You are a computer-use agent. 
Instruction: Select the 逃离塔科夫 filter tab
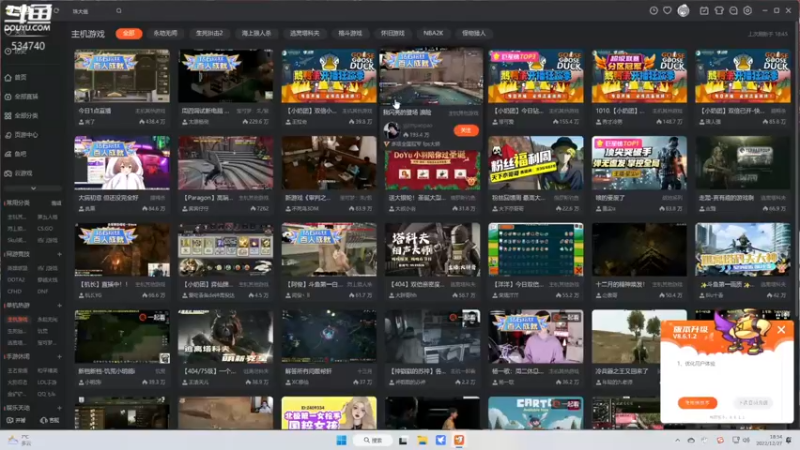coord(305,33)
